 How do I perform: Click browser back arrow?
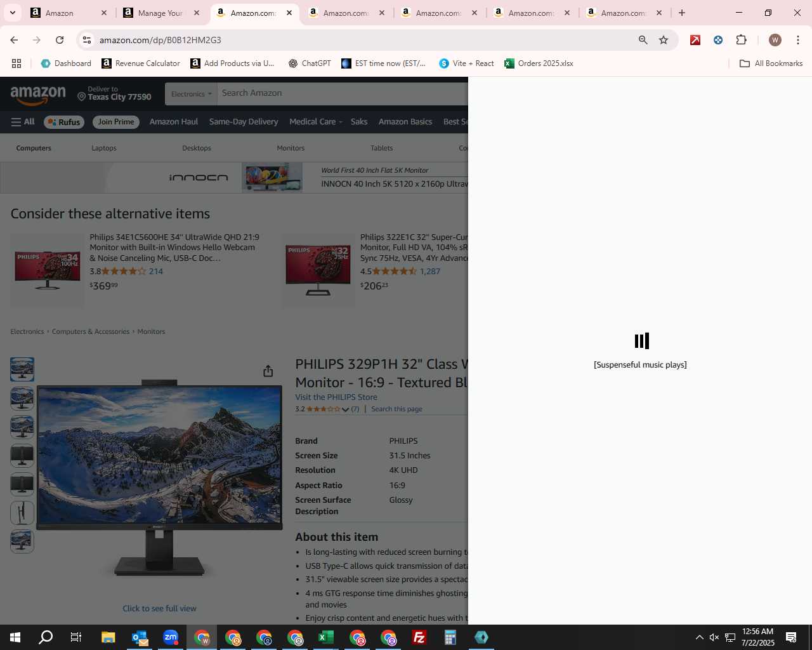coord(14,40)
